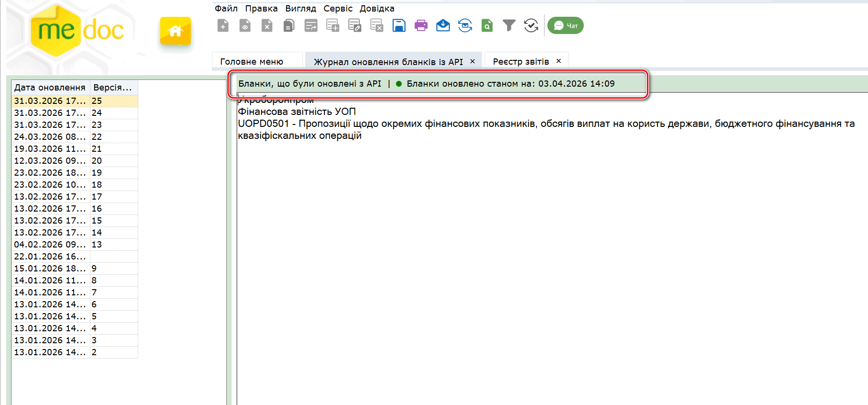Click the view document eye icon
868x405 pixels.
(x=245, y=25)
